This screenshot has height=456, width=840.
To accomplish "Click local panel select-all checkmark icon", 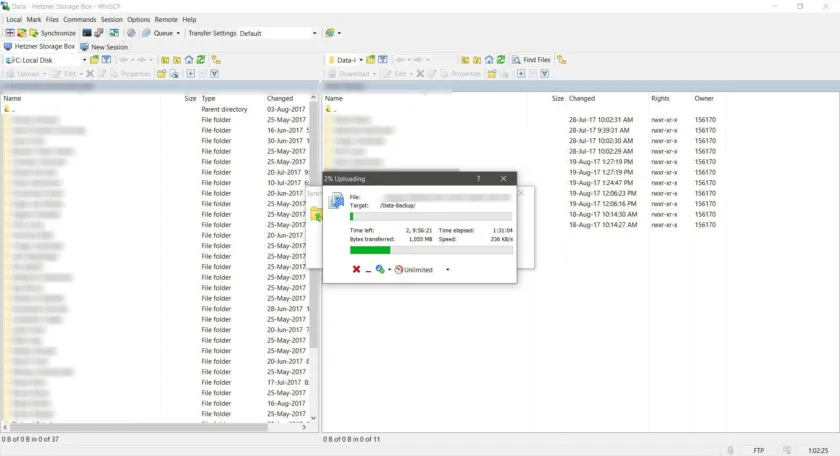I will pos(214,74).
